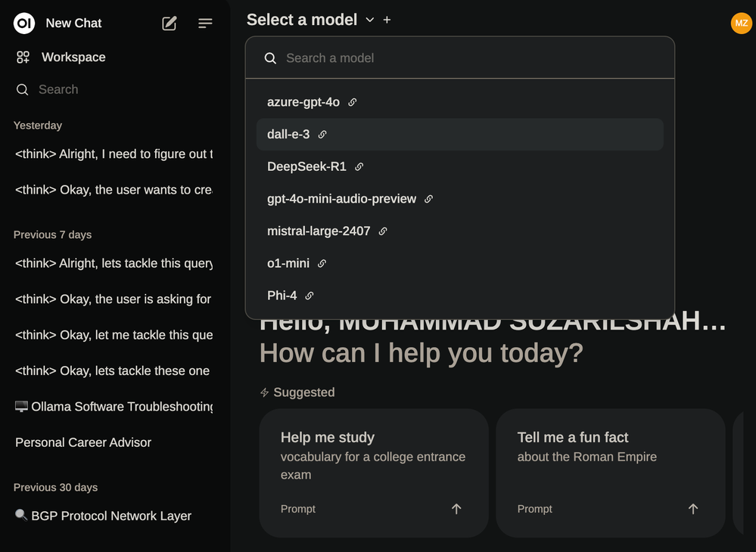
Task: Choose the o1-mini model
Action: click(x=460, y=263)
